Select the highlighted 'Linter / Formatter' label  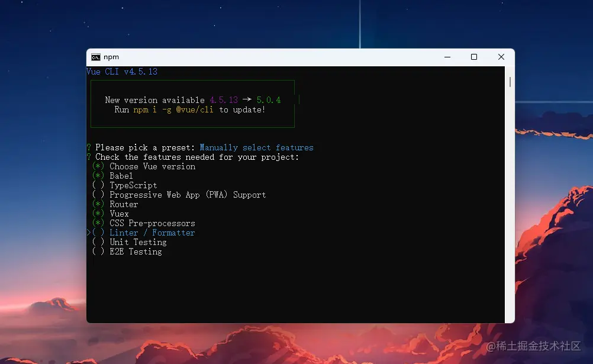pos(152,233)
